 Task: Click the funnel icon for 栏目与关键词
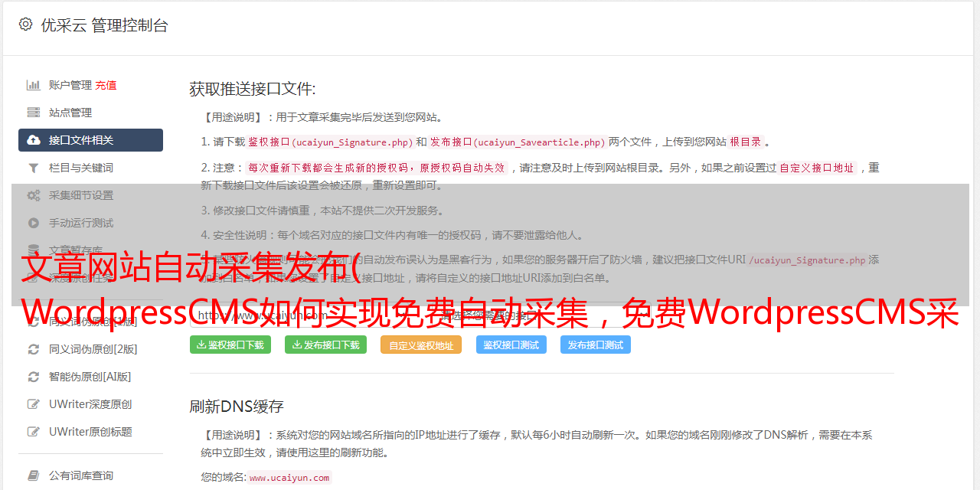pos(34,168)
